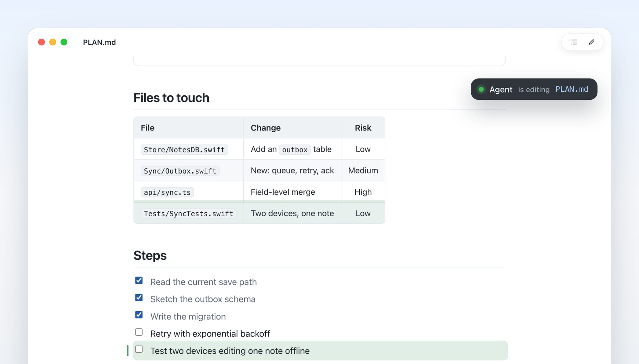Click the 'Medium' risk cell
Viewport: 639px width, 364px height.
point(363,171)
